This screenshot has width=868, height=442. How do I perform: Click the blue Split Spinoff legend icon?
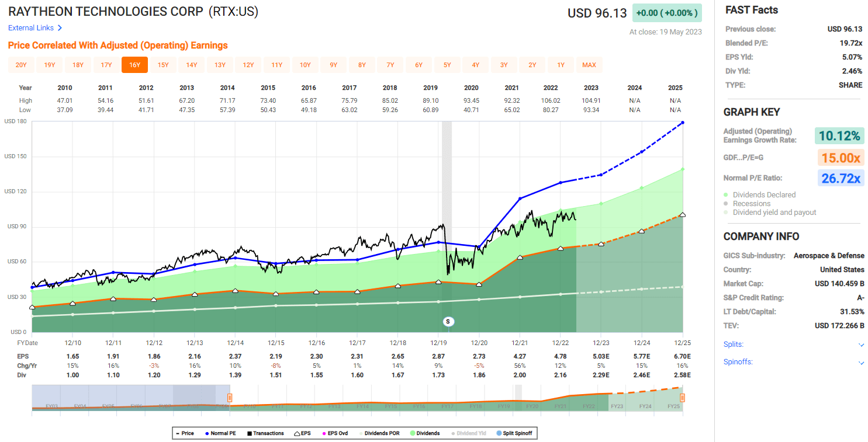pyautogui.click(x=499, y=433)
